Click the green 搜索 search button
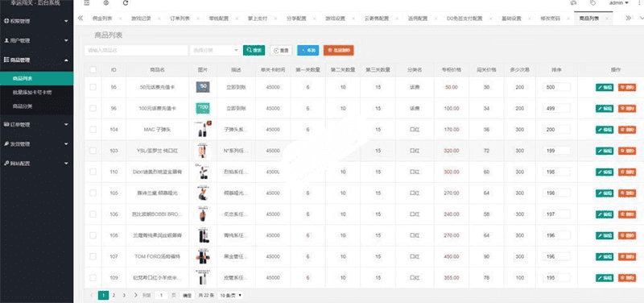This screenshot has height=303, width=644. [x=254, y=50]
